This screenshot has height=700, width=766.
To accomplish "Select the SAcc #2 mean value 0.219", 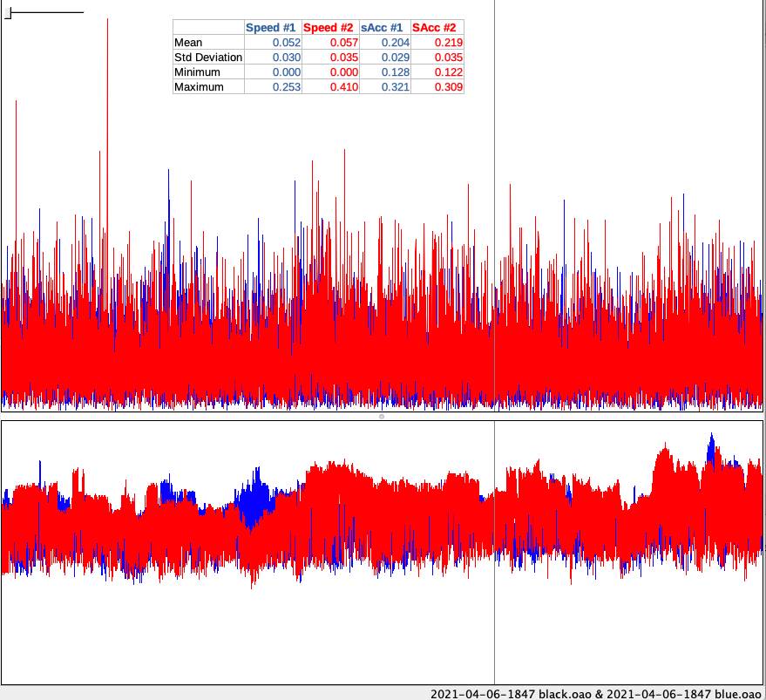I will tap(449, 43).
